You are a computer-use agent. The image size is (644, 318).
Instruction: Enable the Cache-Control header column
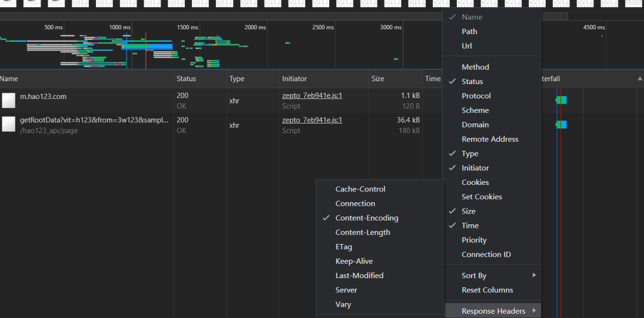pyautogui.click(x=380, y=189)
